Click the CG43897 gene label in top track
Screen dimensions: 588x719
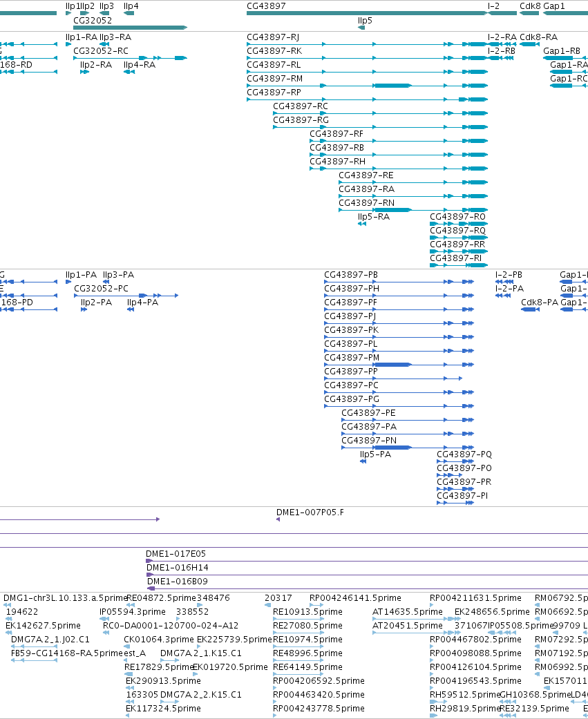point(266,6)
